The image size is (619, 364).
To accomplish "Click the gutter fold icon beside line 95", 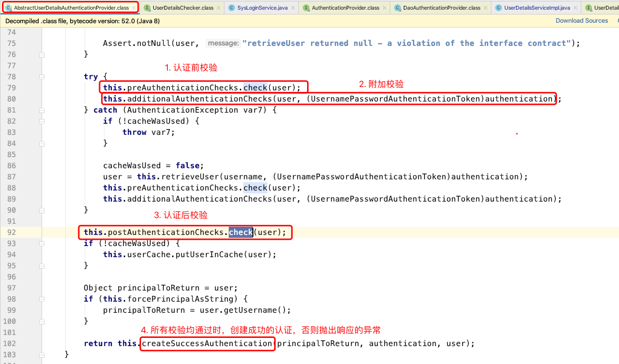I will tap(42, 265).
